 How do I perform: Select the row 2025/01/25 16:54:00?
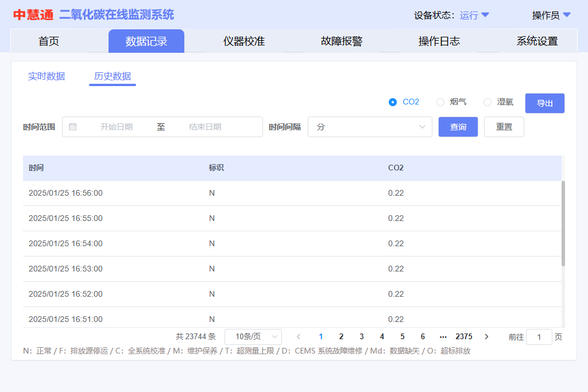tap(292, 243)
